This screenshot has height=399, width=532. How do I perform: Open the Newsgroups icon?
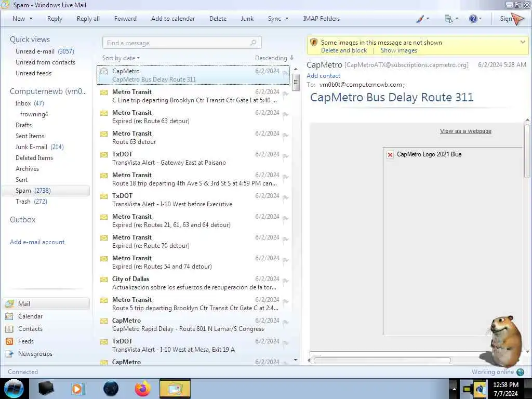tap(9, 354)
